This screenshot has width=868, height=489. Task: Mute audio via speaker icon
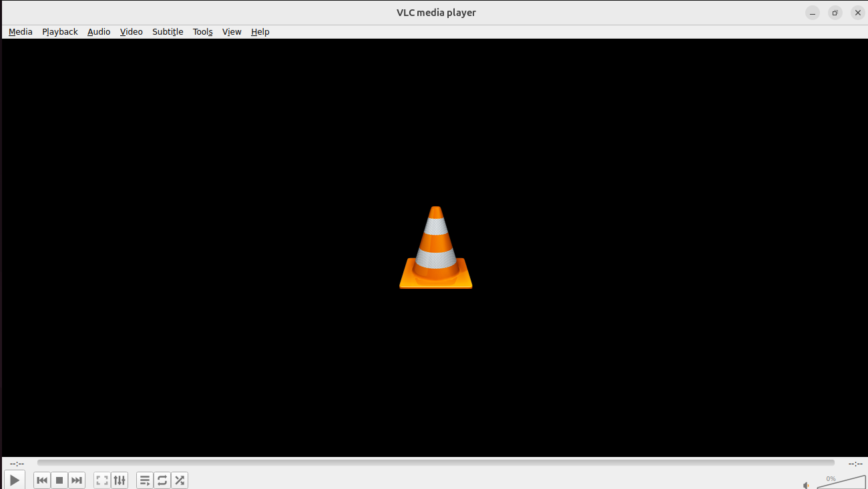tap(807, 485)
